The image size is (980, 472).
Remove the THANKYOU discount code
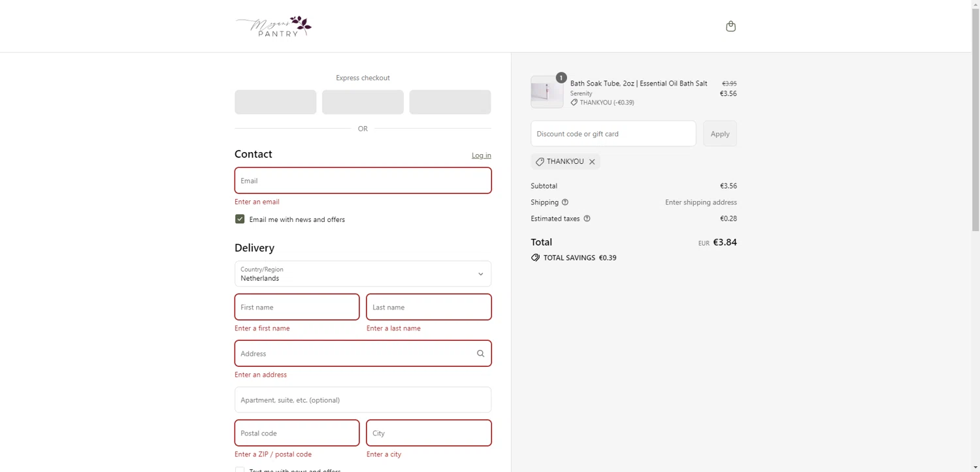[x=592, y=162]
